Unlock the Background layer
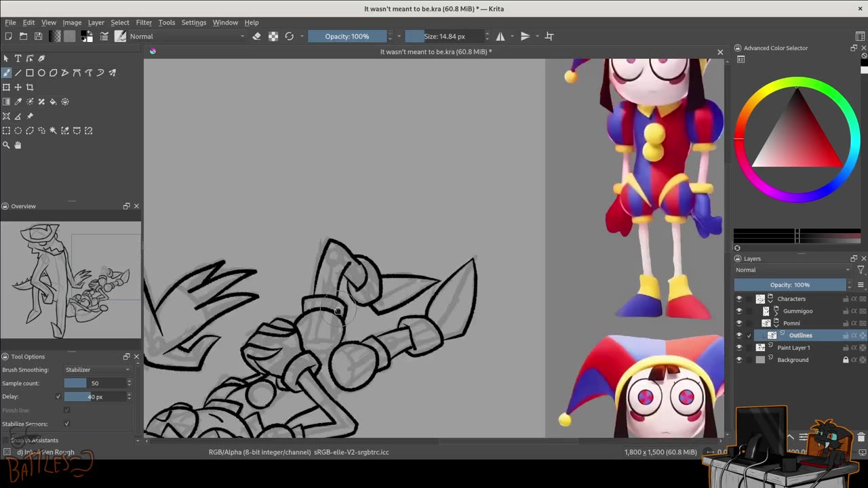Image resolution: width=868 pixels, height=488 pixels. (x=846, y=360)
